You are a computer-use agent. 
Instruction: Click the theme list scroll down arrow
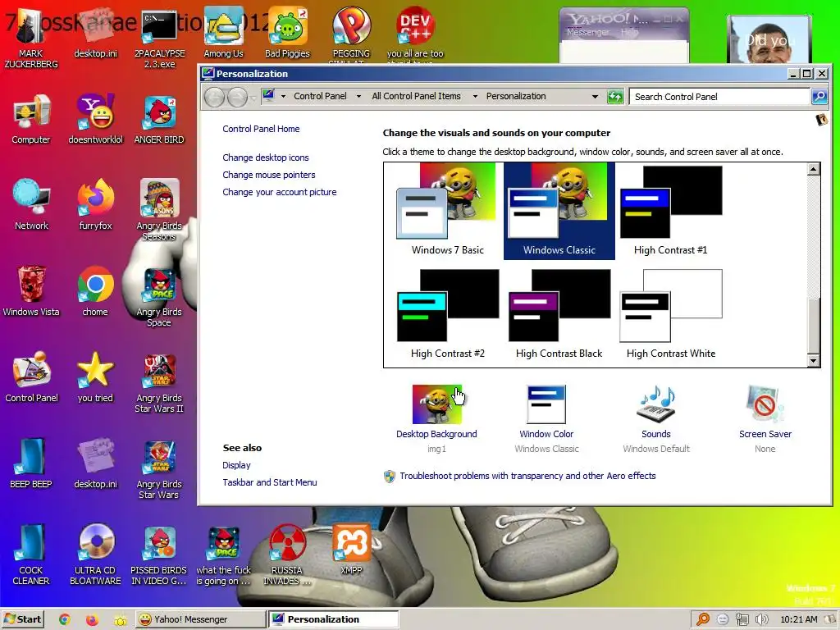point(813,361)
